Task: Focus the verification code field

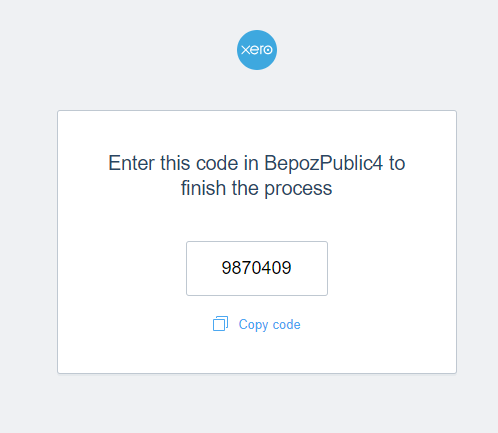Action: (257, 268)
